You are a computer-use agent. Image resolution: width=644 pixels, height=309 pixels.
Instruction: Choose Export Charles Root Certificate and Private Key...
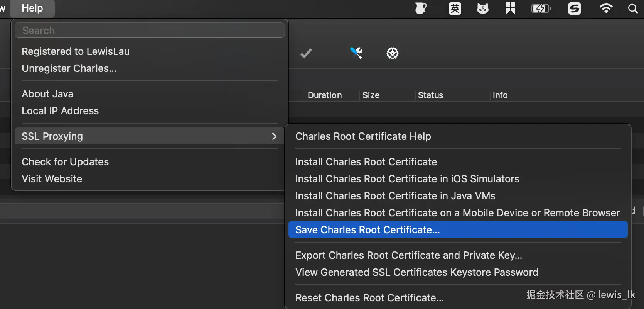458,255
